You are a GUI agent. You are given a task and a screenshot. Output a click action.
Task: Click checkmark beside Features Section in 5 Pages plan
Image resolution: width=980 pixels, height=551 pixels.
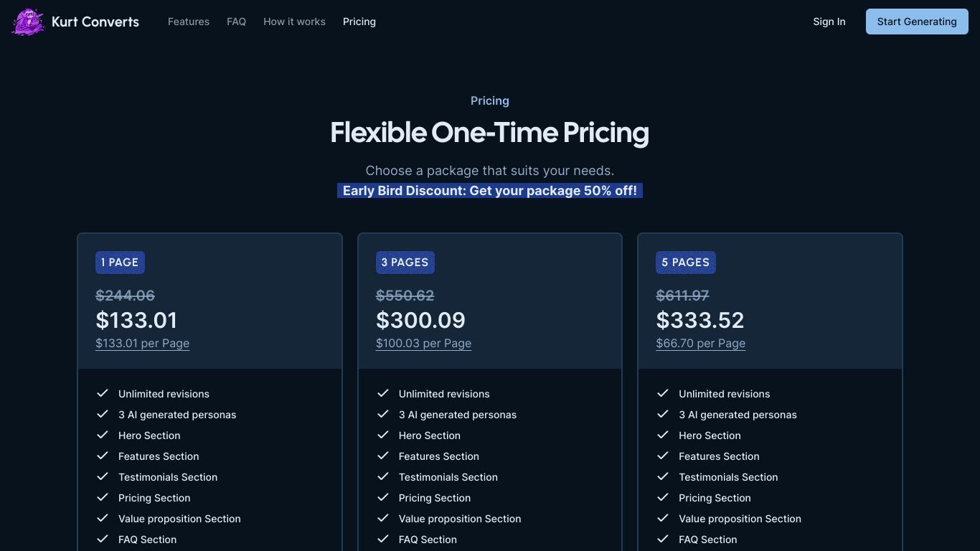pos(663,456)
